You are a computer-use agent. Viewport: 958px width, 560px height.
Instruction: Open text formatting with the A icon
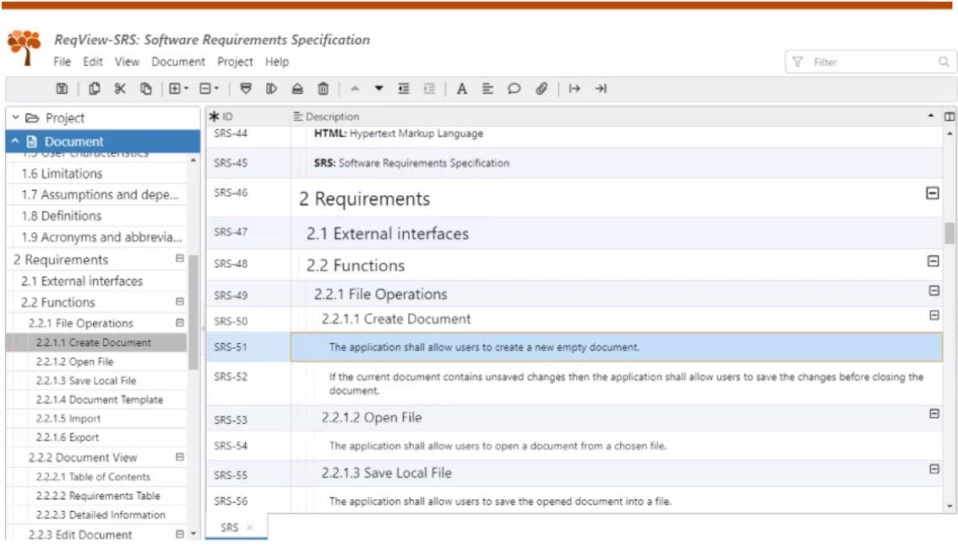coord(461,87)
